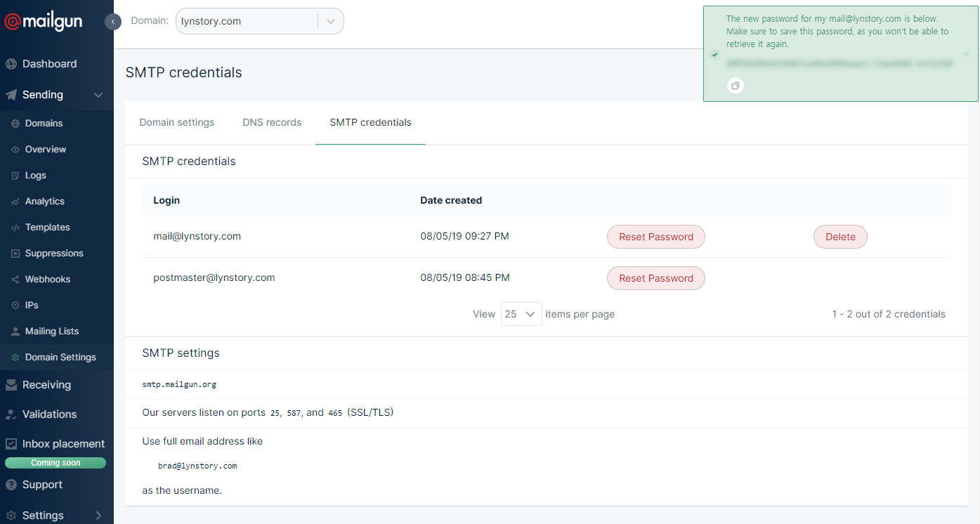This screenshot has width=980, height=524.
Task: Click the Date created column header
Action: point(451,200)
